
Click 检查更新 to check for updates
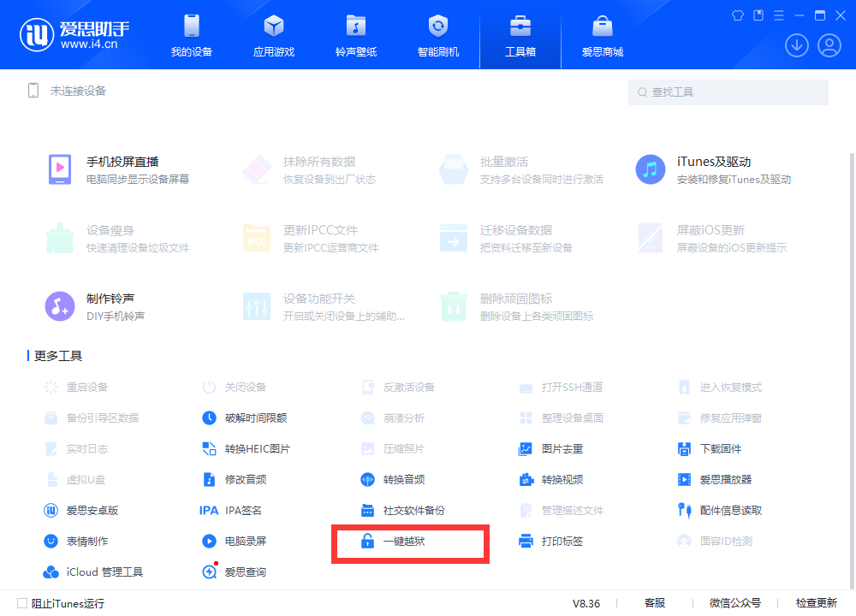click(x=816, y=602)
